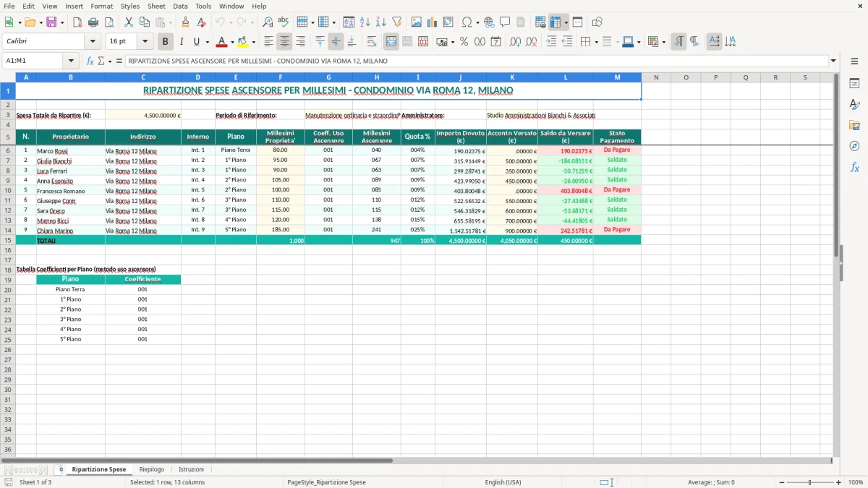Open the Open-file dropdown arrow

[41, 22]
